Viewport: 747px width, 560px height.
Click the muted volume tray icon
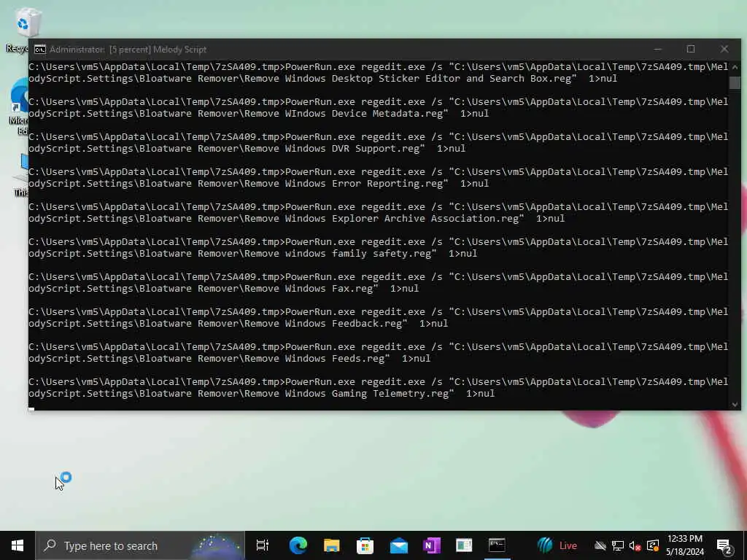coord(635,545)
